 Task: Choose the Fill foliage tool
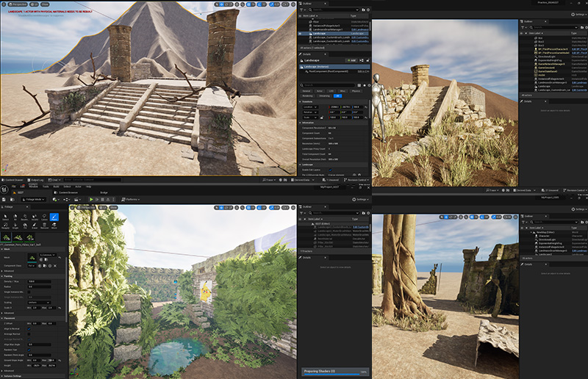(x=25, y=225)
